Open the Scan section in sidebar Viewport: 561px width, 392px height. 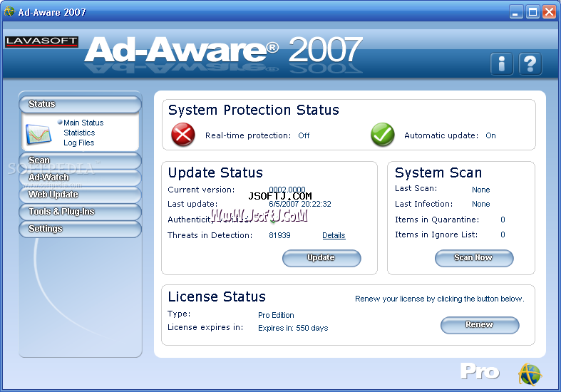[x=80, y=160]
